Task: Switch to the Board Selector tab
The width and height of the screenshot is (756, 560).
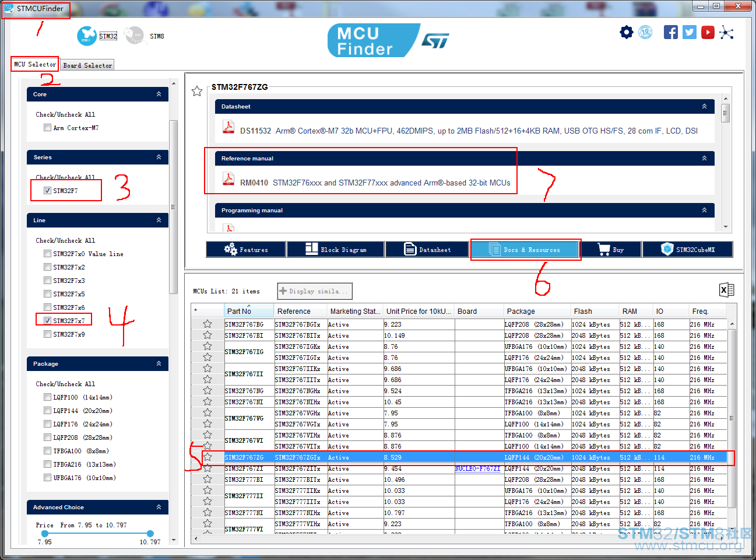Action: [87, 65]
